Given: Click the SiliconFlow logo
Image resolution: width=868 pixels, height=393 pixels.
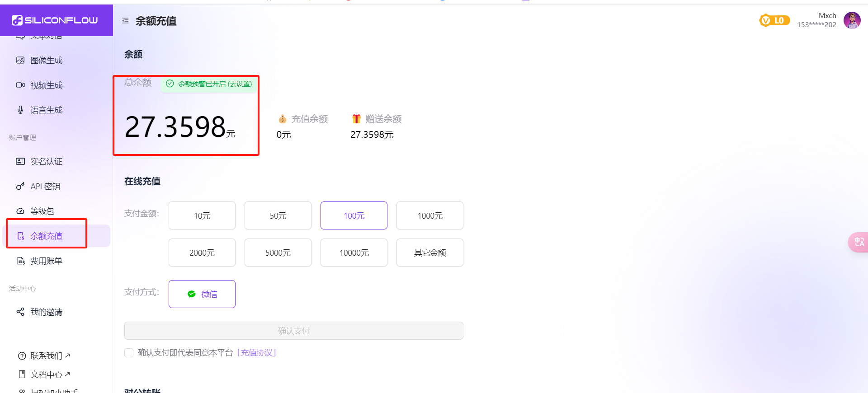Looking at the screenshot, I should click(55, 20).
